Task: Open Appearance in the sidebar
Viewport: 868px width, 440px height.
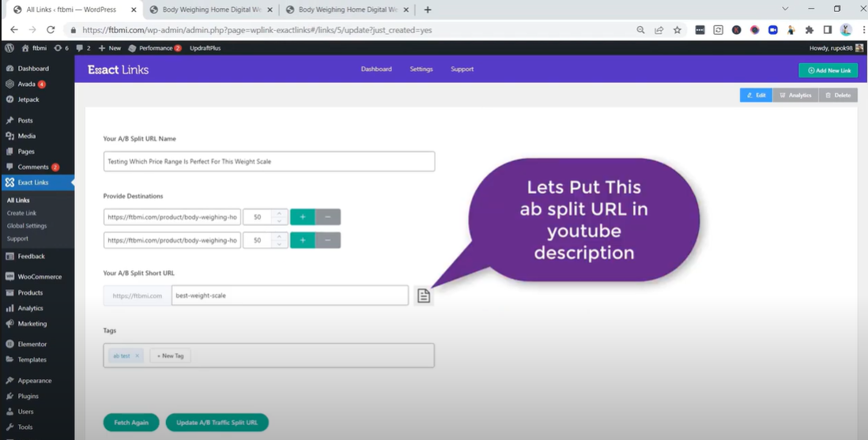Action: coord(34,380)
